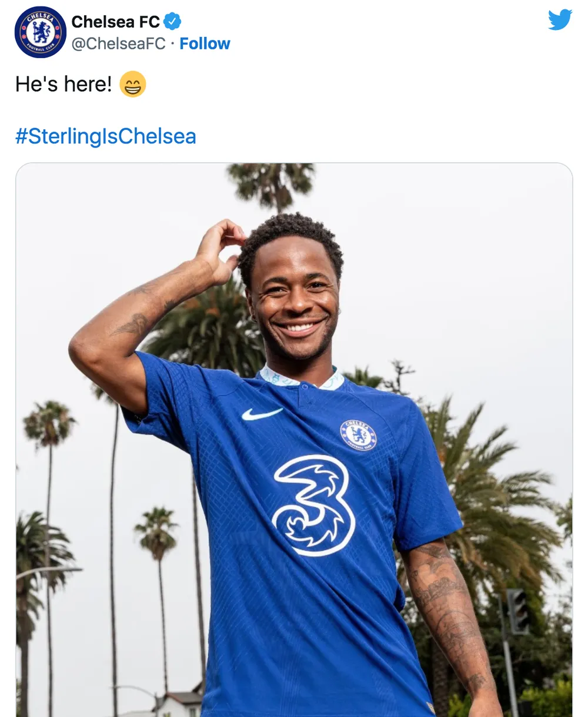Click the blue verified badge next to Chelsea FC

point(171,21)
